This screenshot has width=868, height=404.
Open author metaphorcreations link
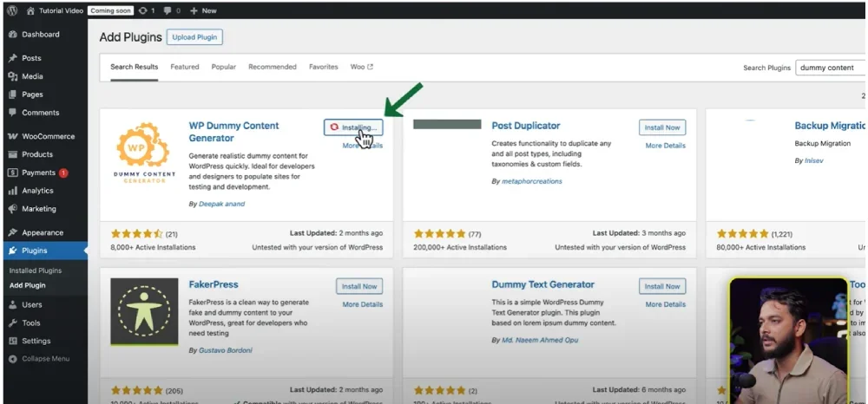(x=531, y=181)
